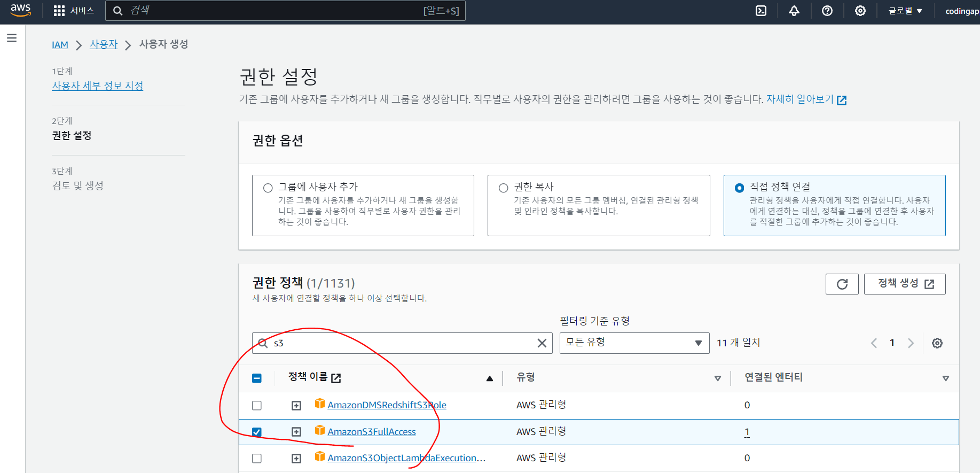This screenshot has width=980, height=473.
Task: Check the AmazonDMSRedshiftS3Role checkbox
Action: point(257,406)
